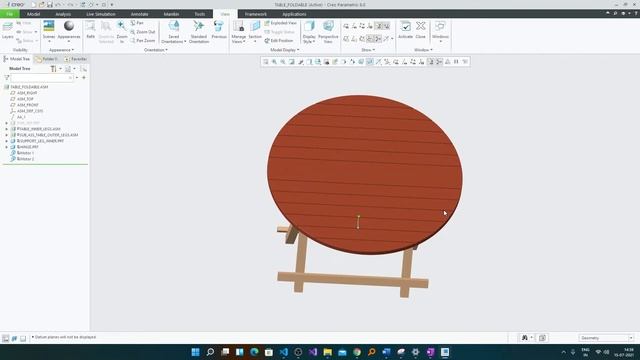This screenshot has height=360, width=640.
Task: Open the Display Style dropdown
Action: coord(309,32)
